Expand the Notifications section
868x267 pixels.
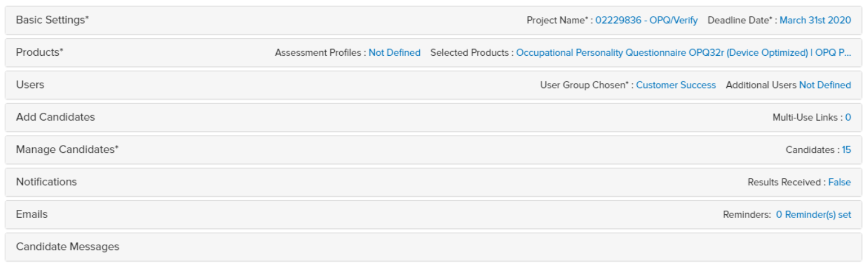(x=46, y=181)
